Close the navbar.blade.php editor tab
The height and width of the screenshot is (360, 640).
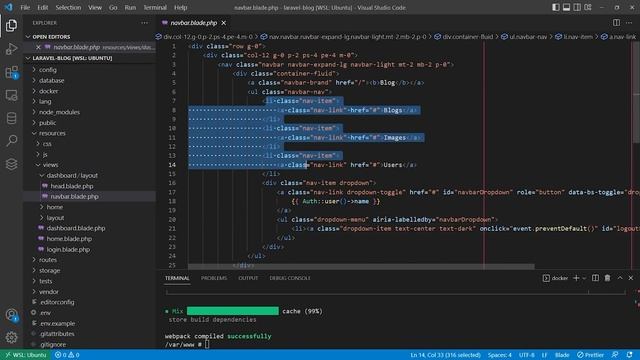(224, 23)
